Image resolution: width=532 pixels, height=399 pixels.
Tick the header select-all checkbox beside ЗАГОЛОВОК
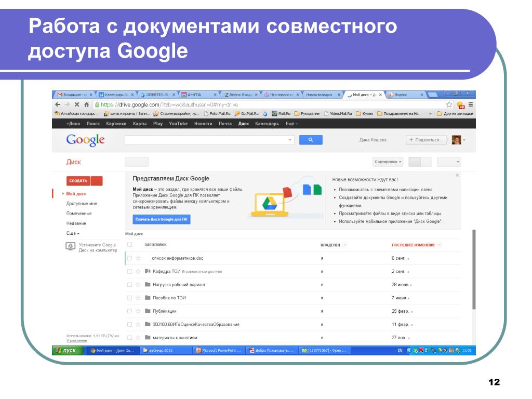(x=129, y=245)
